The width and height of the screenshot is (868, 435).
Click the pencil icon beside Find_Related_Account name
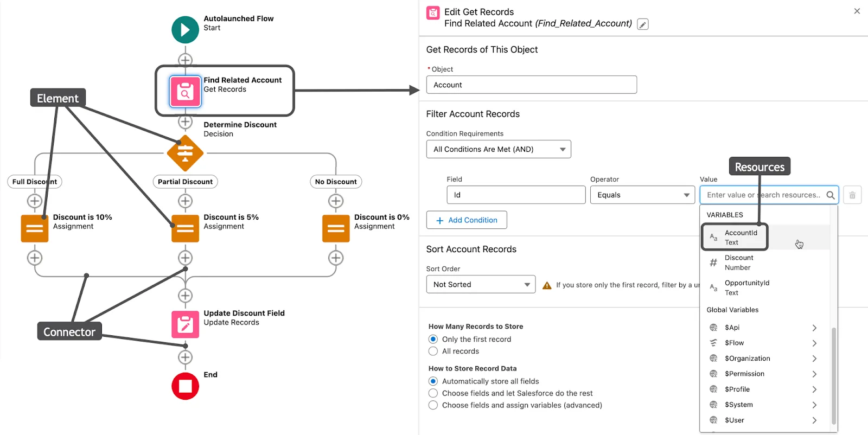pyautogui.click(x=642, y=24)
